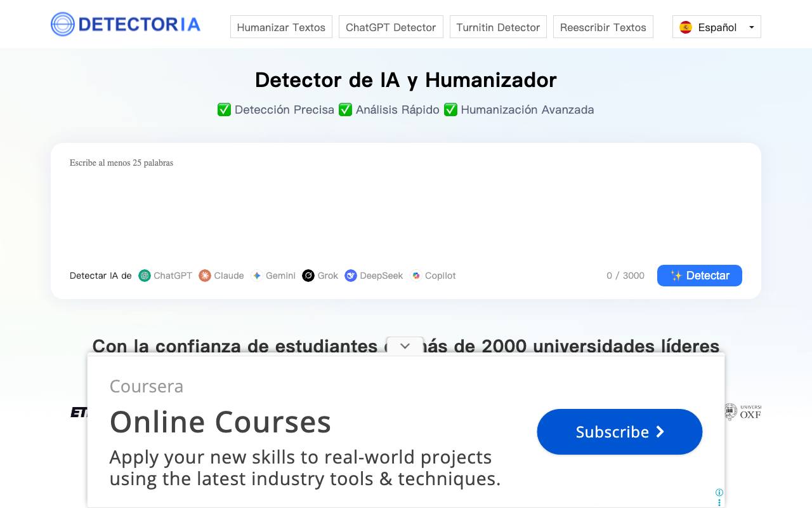Click the Análisis Rápido text
812x508 pixels.
(398, 110)
